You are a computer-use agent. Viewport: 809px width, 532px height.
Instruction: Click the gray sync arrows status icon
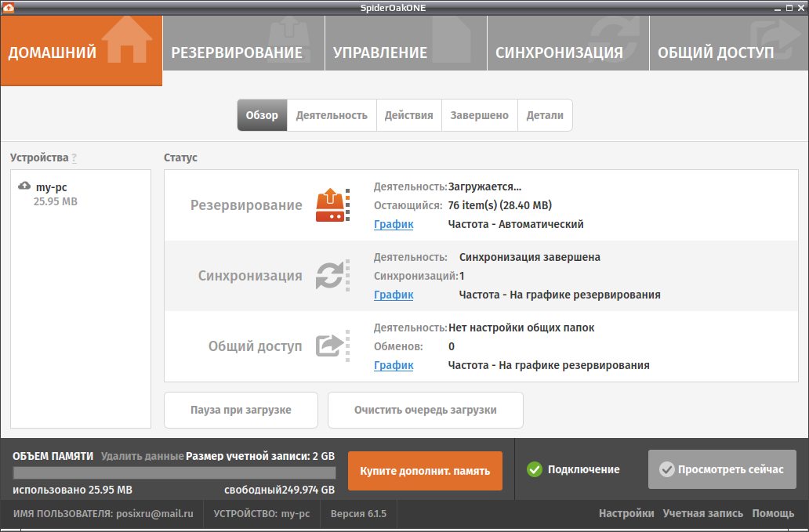click(330, 275)
